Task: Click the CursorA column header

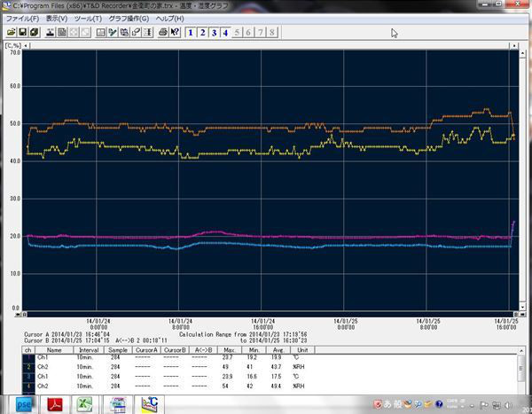Action: pos(146,350)
